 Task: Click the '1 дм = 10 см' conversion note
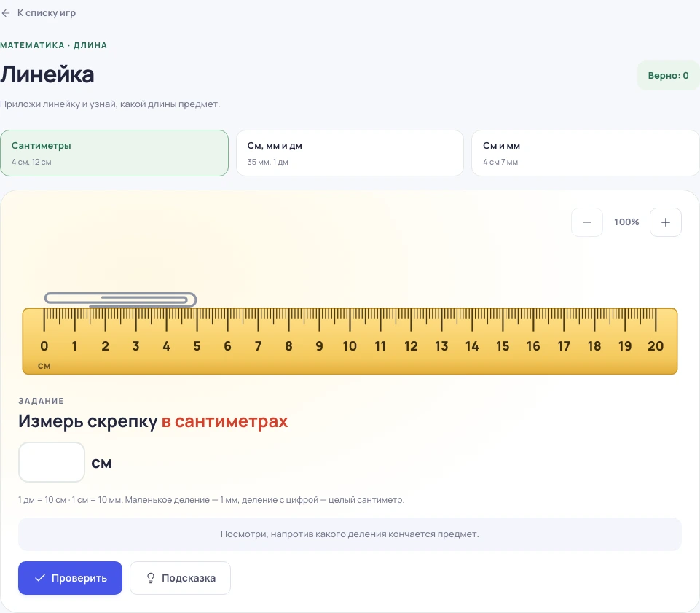211,499
